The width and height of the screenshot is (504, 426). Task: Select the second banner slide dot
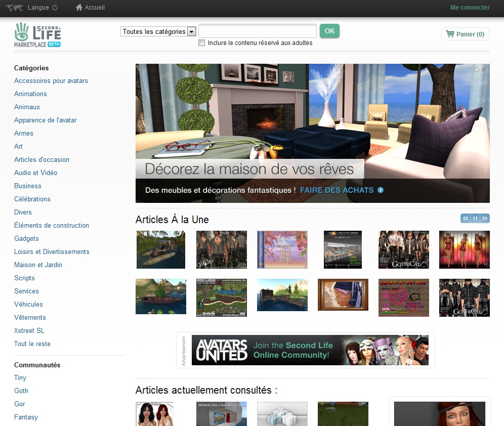pyautogui.click(x=484, y=70)
